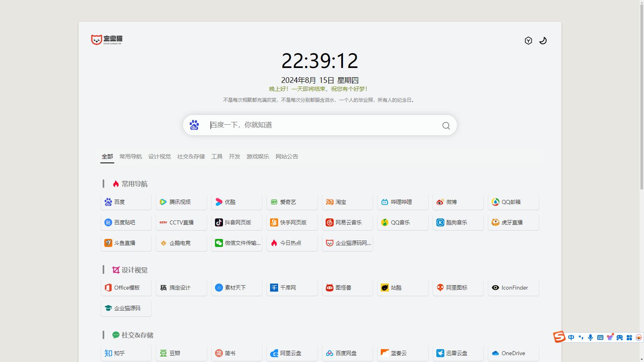The width and height of the screenshot is (644, 362).
Task: Select the 游戏娱乐 tab
Action: 258,156
